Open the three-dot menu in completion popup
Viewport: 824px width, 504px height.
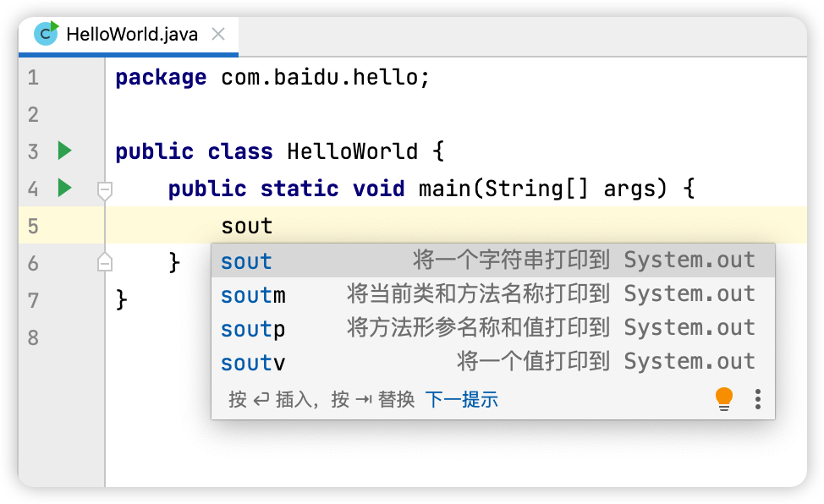758,399
